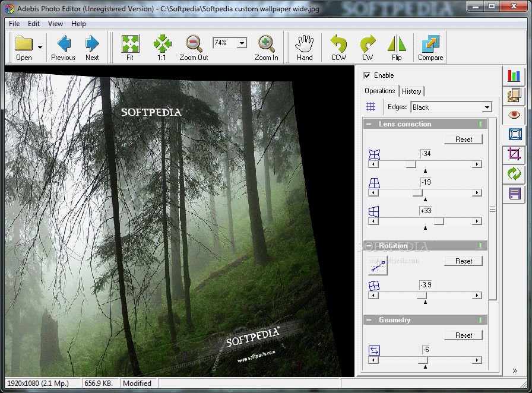Open the View menu
Viewport: 532px width, 393px height.
click(x=55, y=24)
